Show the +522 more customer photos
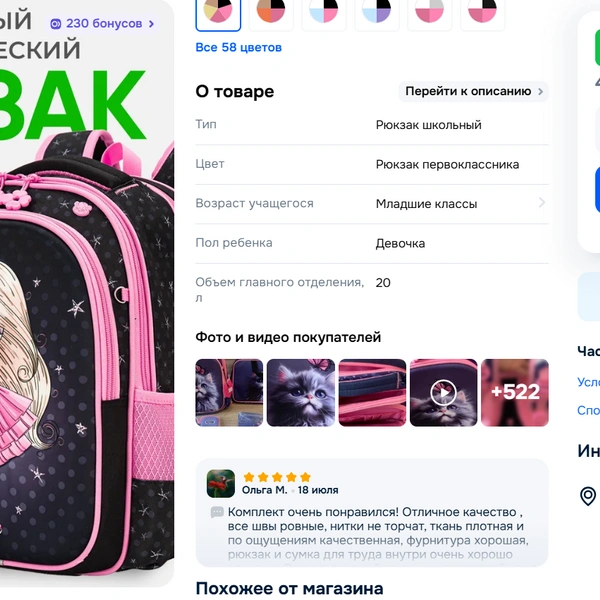Image resolution: width=600 pixels, height=600 pixels. tap(515, 393)
